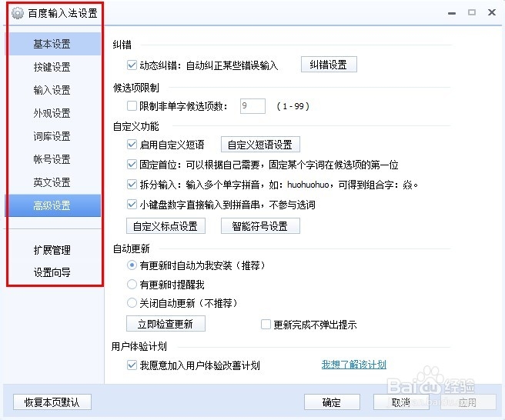Select 词库设置 in the sidebar
This screenshot has height=420, width=505.
[x=53, y=136]
